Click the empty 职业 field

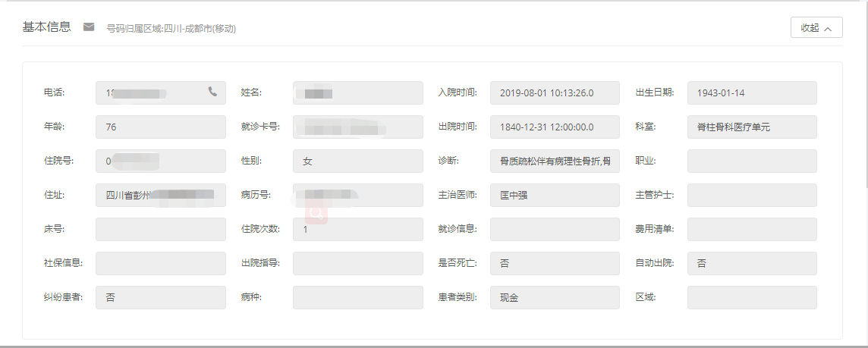coord(752,161)
